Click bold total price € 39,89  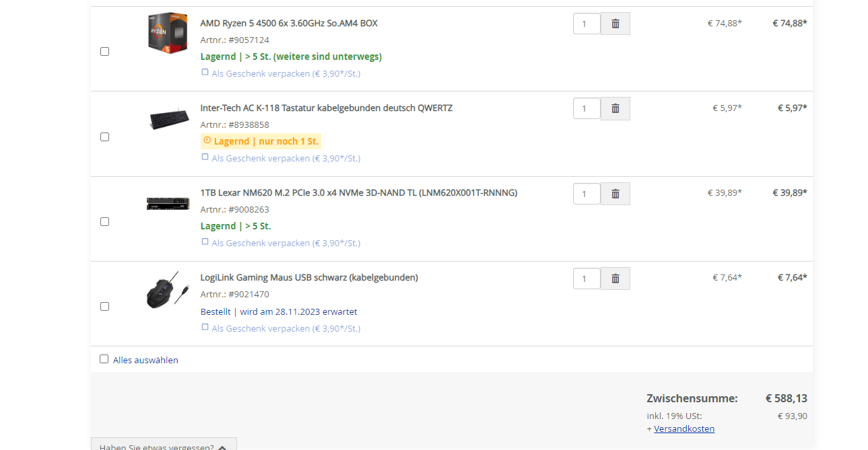coord(789,192)
